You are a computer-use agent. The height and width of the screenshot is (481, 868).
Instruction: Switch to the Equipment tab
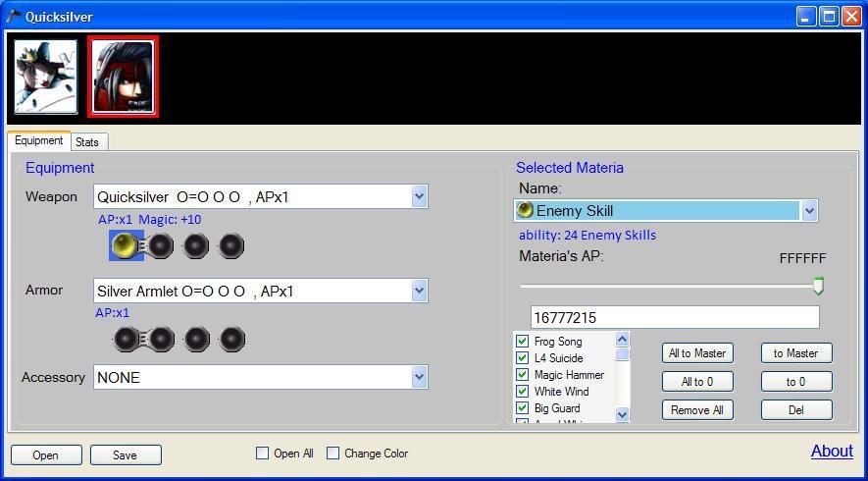tap(39, 140)
